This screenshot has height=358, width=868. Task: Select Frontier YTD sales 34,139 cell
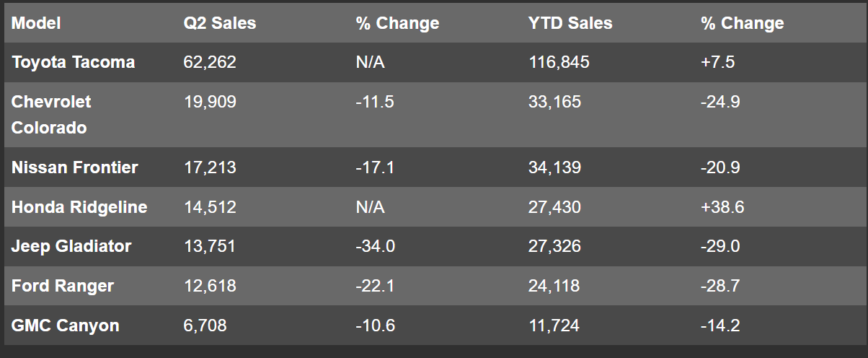[x=554, y=167]
